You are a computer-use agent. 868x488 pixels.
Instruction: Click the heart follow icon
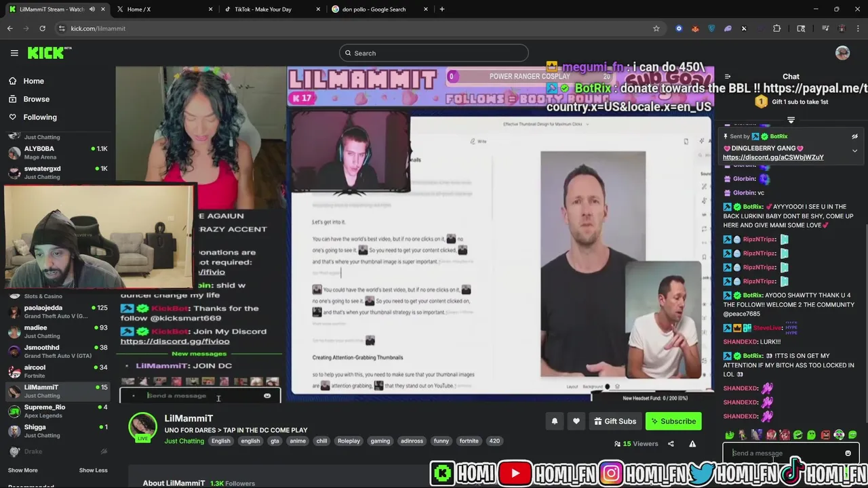pos(576,421)
